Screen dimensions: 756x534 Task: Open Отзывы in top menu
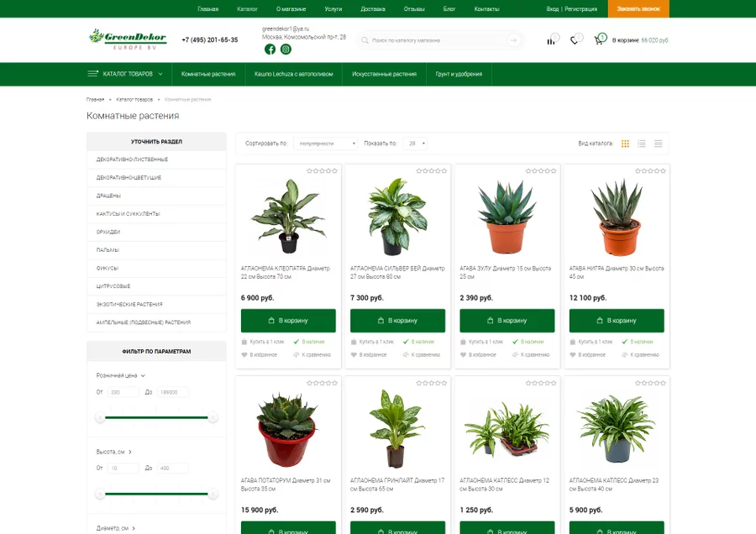414,8
